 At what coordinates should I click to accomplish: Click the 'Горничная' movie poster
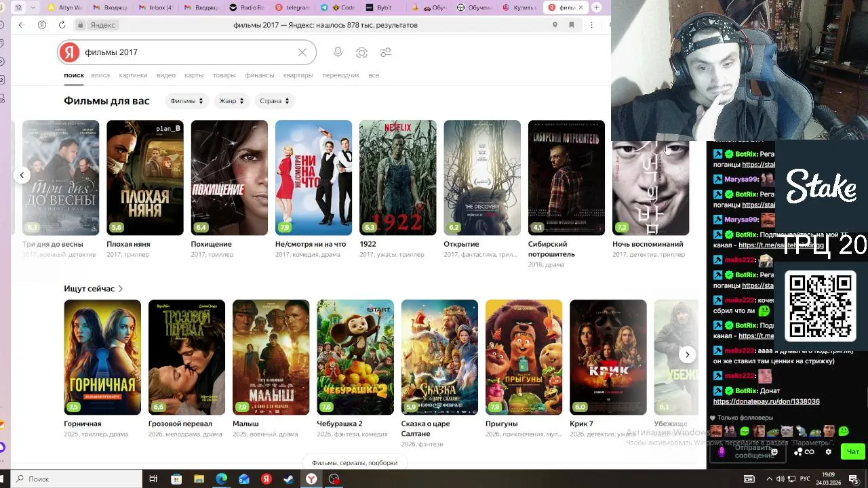coord(102,357)
